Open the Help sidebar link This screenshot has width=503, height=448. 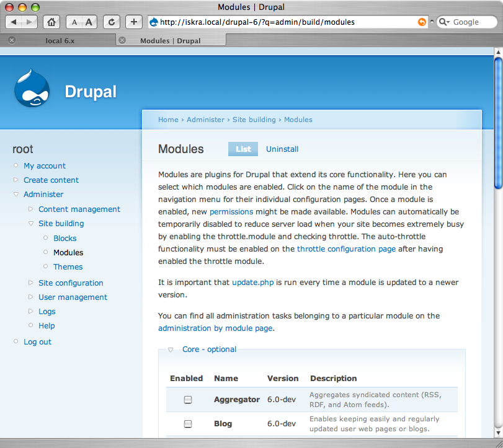(x=47, y=326)
